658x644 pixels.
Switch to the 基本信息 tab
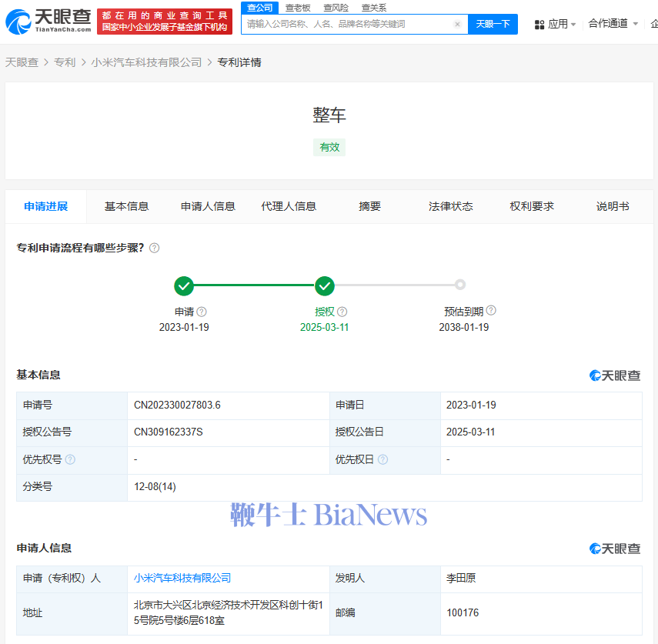click(127, 206)
